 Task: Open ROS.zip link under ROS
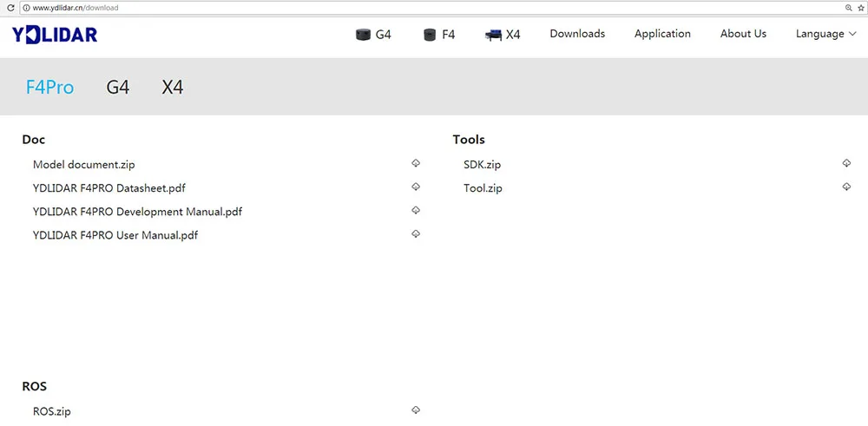[52, 411]
